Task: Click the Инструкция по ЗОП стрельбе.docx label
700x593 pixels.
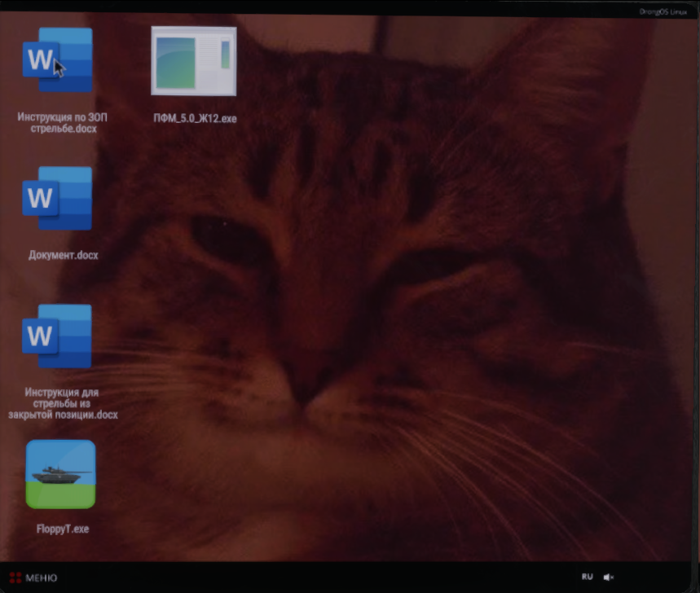Action: coord(63,123)
